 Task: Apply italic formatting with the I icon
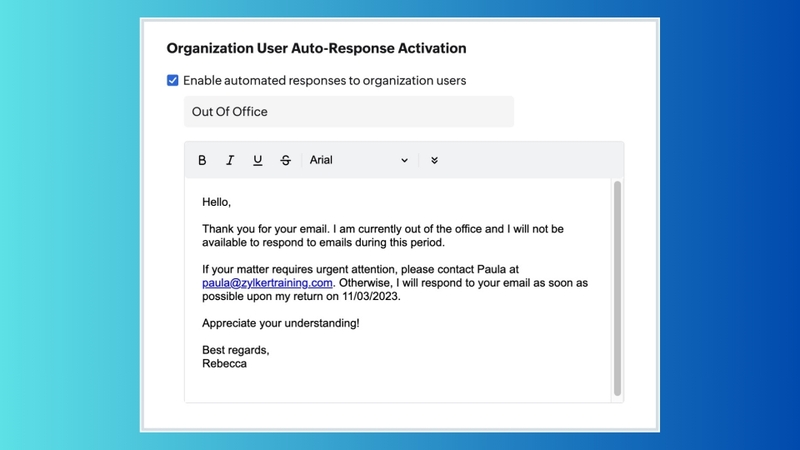point(230,160)
